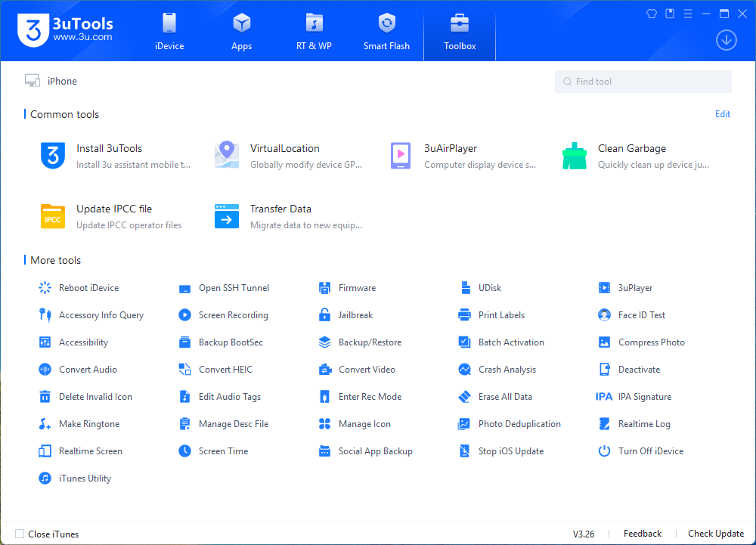Click the Print Labels printer icon
The width and height of the screenshot is (756, 545).
click(464, 314)
